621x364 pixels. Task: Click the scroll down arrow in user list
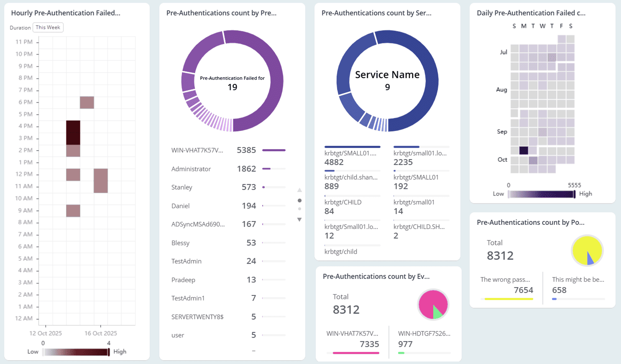coord(299,219)
